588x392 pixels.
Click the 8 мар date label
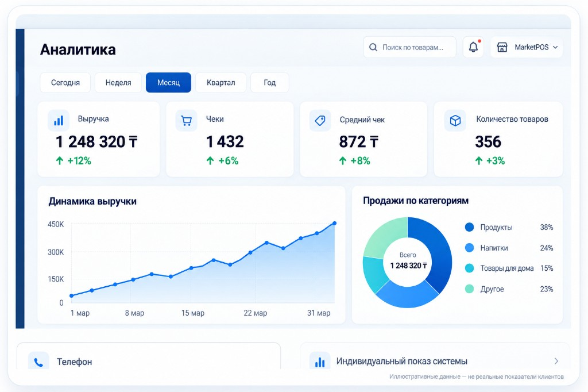pos(134,313)
